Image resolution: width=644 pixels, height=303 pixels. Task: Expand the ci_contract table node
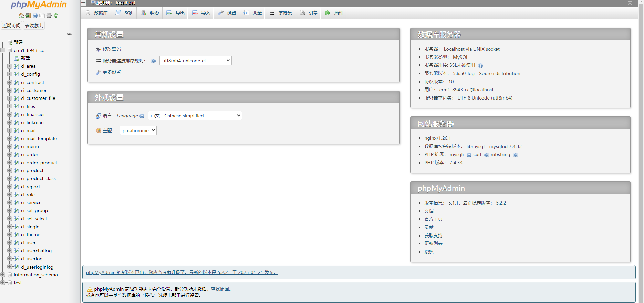tap(10, 82)
